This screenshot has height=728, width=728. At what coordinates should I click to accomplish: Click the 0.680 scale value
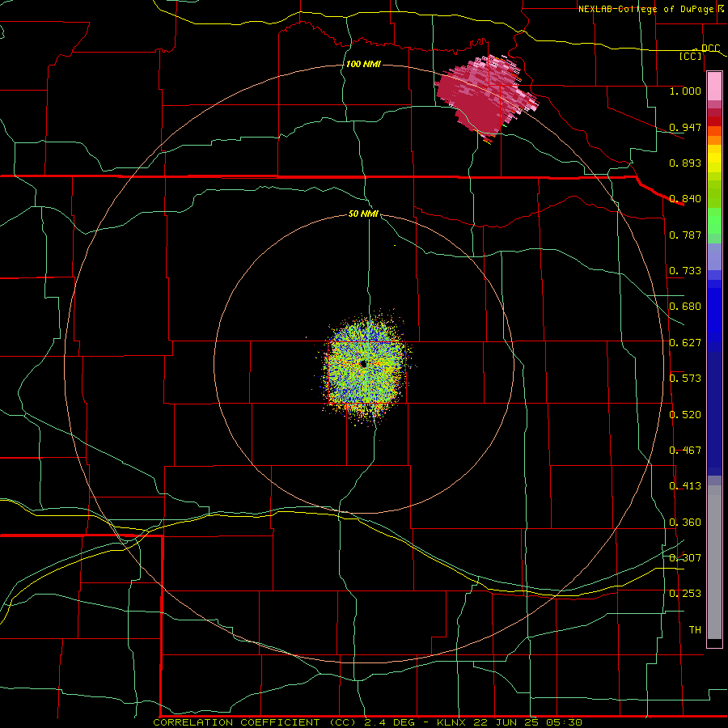coord(685,307)
